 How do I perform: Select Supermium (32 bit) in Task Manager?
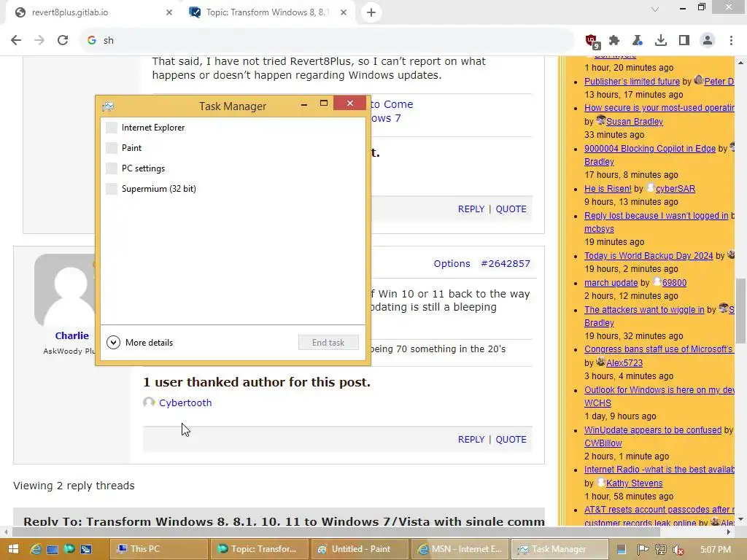tap(233, 189)
